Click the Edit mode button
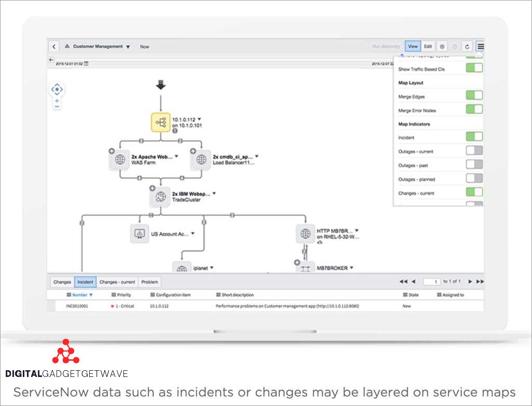Screen dimensions: 532x406 point(428,47)
